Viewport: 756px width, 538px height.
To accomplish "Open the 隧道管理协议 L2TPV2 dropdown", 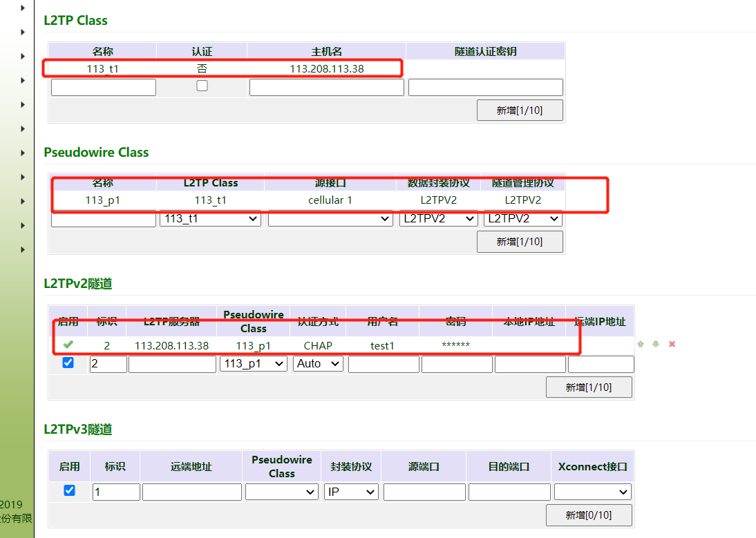I will pos(522,218).
